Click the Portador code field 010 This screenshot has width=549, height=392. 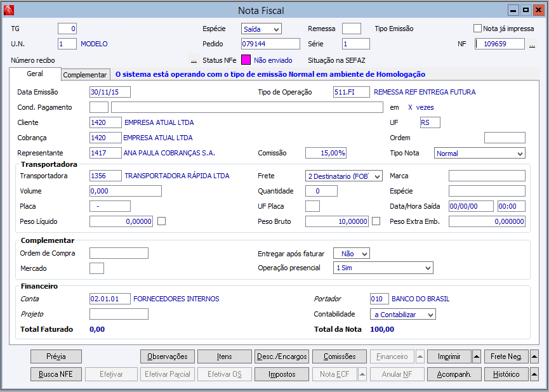380,299
